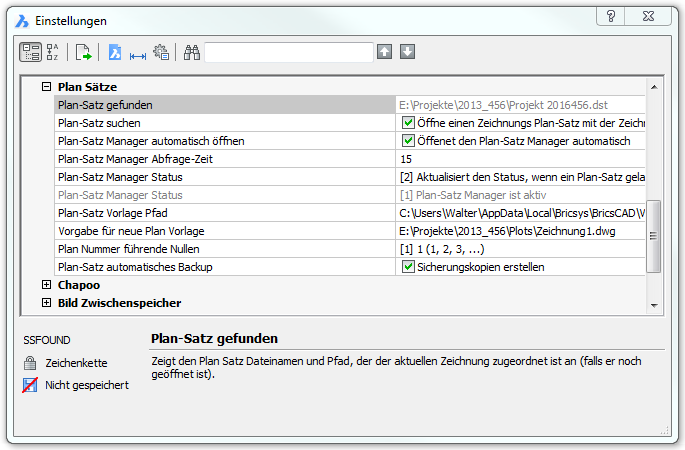This screenshot has width=685, height=450.
Task: Expand the Chapoo section
Action: tap(46, 285)
